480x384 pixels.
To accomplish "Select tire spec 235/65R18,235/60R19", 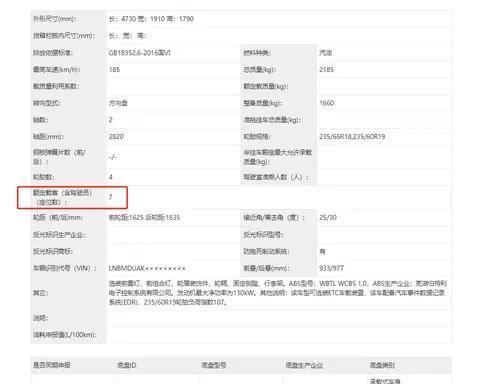I will tap(352, 136).
